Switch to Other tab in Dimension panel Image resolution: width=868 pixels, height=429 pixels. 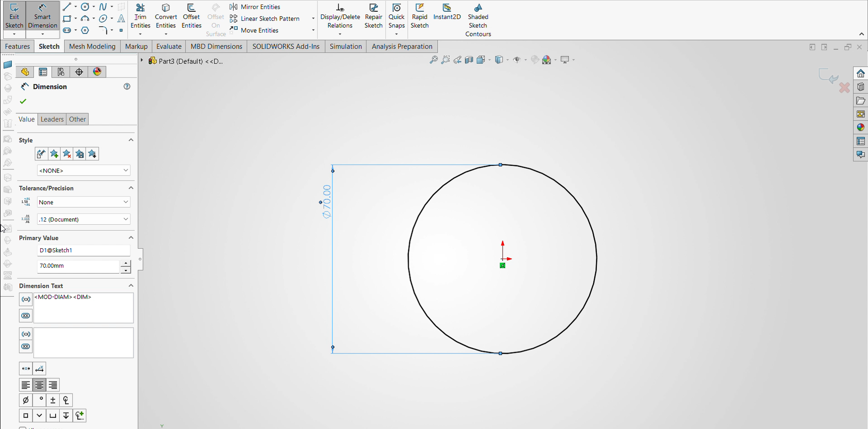(x=77, y=119)
